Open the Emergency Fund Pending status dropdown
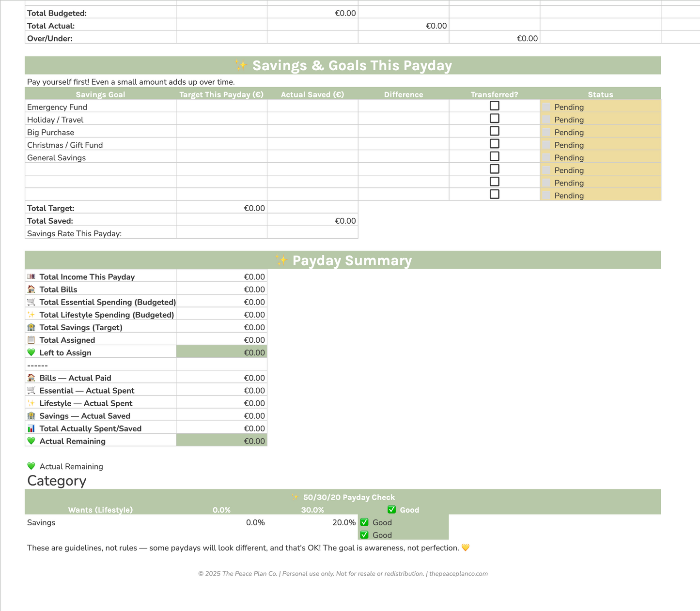 [x=601, y=106]
